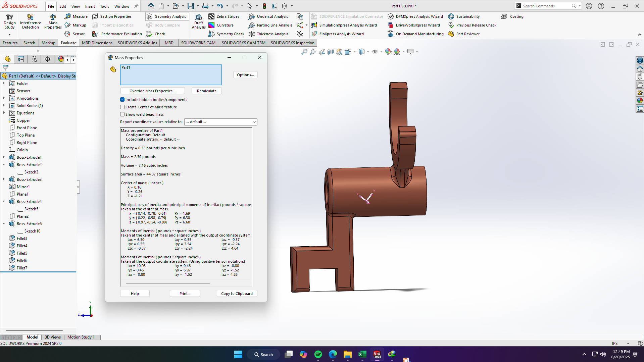Click Help in Mass Properties dialog
Screen dimensions: 644x362
[135, 294]
